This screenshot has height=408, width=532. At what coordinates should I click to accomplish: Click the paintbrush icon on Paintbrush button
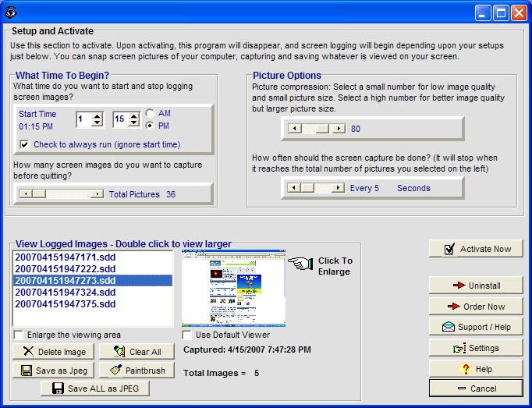116,370
